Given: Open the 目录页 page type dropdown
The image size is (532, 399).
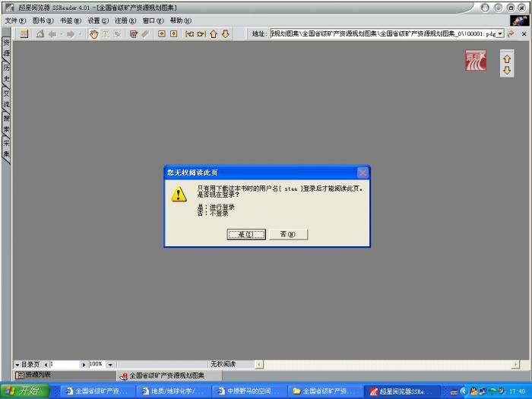Looking at the screenshot, I should [x=17, y=365].
